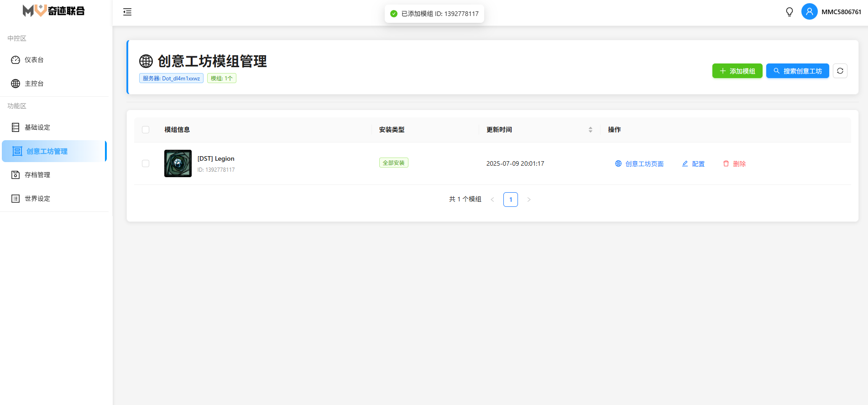Open 仪表台 from the sidebar
This screenshot has height=405, width=868.
34,60
